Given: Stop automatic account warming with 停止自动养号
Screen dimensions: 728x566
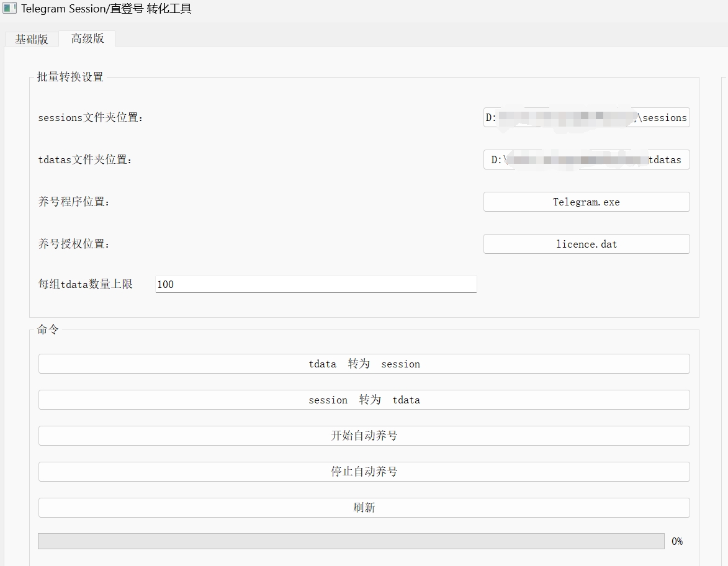Looking at the screenshot, I should [364, 472].
